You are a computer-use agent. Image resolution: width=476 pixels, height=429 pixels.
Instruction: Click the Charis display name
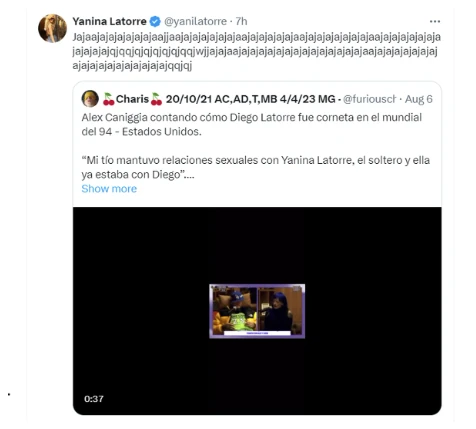coord(132,99)
